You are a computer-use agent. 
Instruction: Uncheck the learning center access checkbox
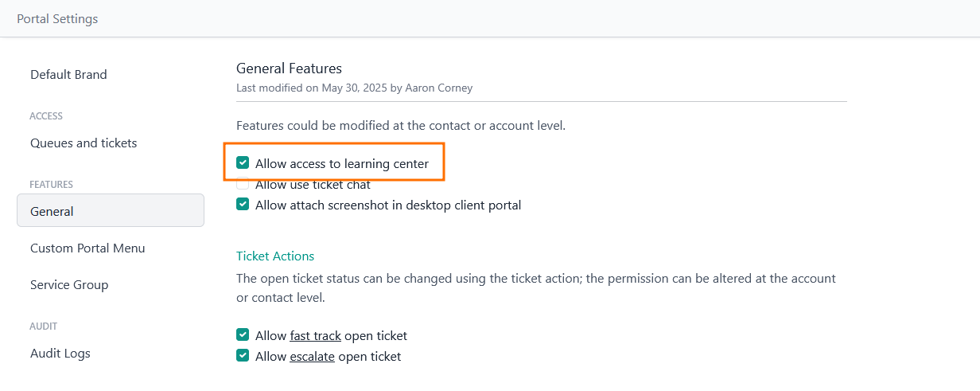243,163
